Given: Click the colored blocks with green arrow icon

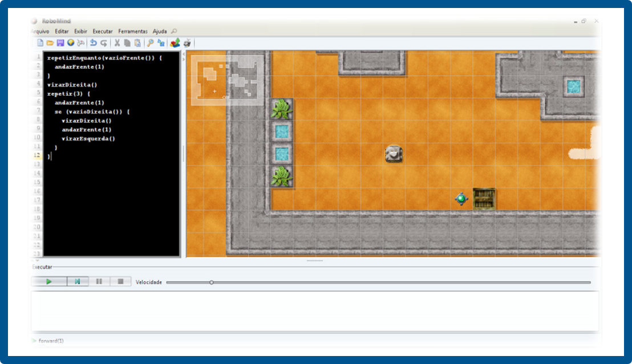Looking at the screenshot, I should coord(175,43).
